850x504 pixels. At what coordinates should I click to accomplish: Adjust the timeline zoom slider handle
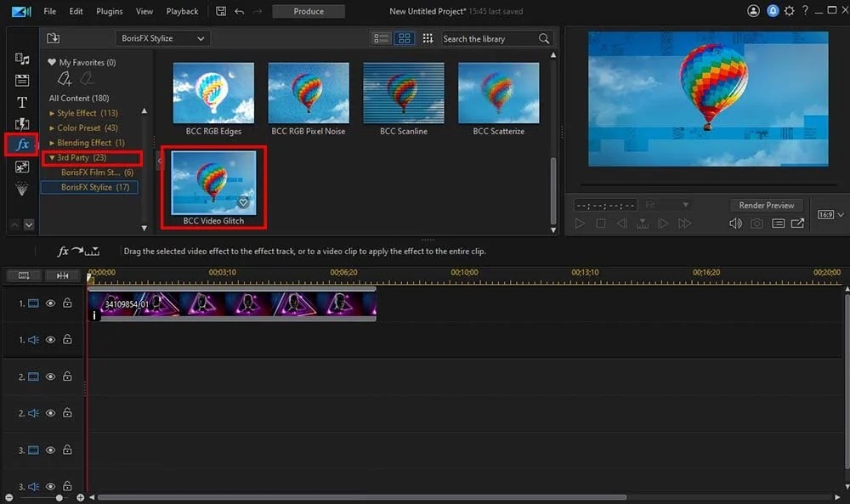pos(59,497)
